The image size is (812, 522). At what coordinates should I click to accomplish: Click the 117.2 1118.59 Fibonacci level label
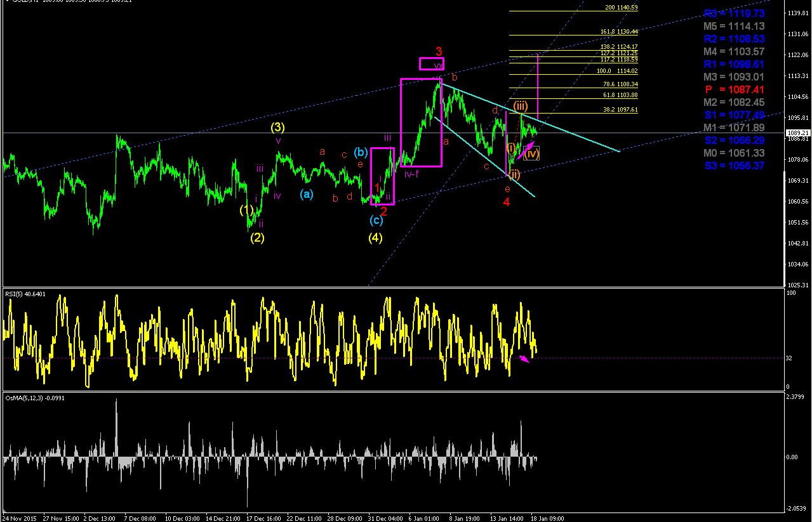click(x=619, y=59)
